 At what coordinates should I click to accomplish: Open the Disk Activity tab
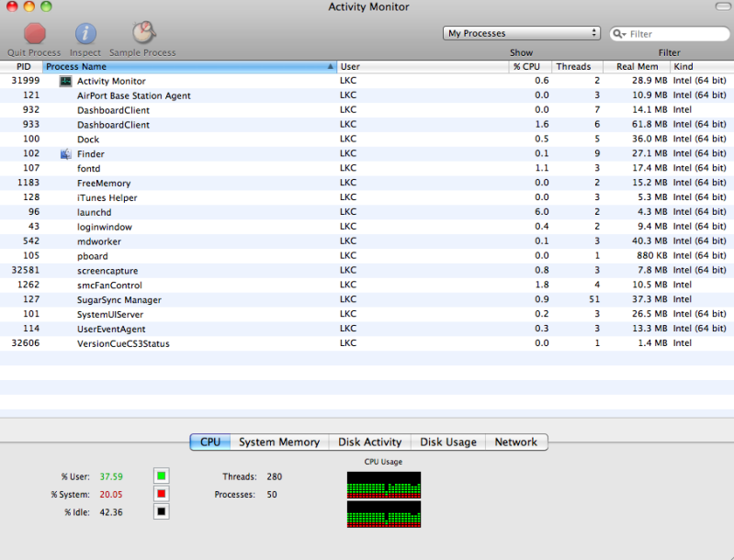tap(370, 442)
